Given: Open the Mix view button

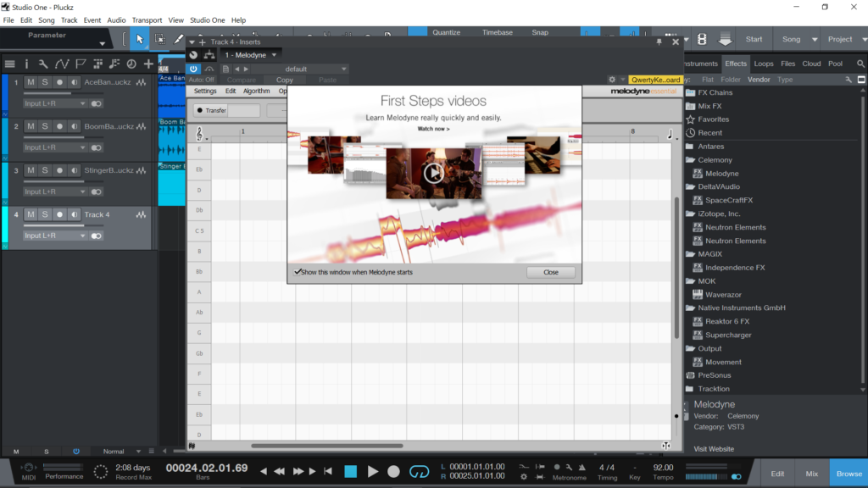Looking at the screenshot, I should click(x=811, y=474).
